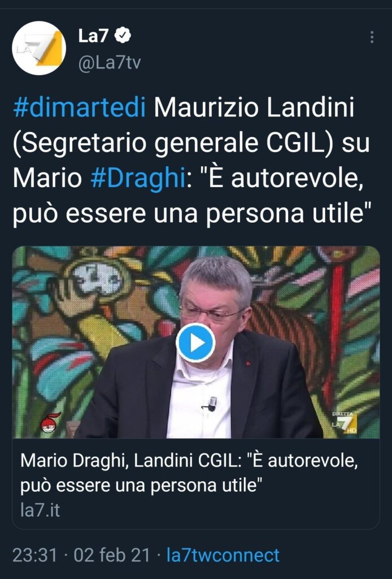392x579 pixels.
Task: Click Landini's face in the video thumbnail
Action: click(x=213, y=303)
